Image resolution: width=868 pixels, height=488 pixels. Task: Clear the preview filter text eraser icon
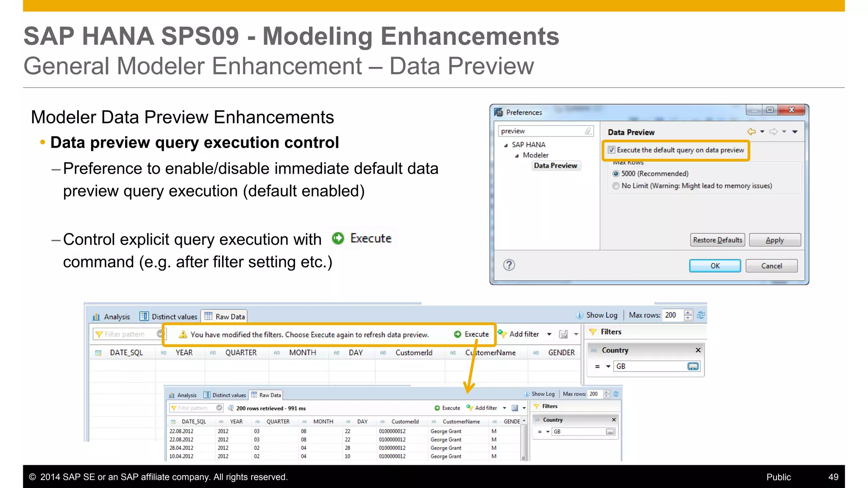588,131
